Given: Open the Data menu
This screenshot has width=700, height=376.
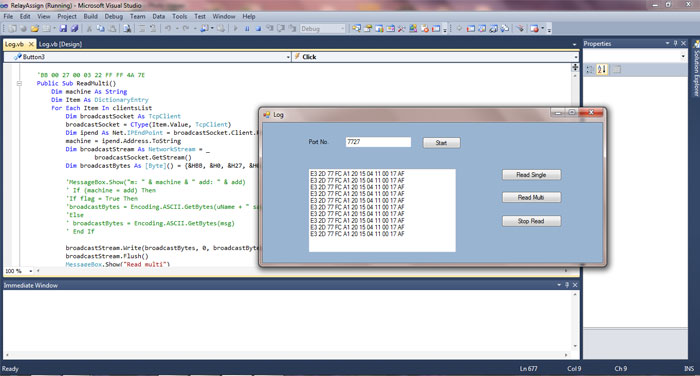Looking at the screenshot, I should (x=158, y=17).
